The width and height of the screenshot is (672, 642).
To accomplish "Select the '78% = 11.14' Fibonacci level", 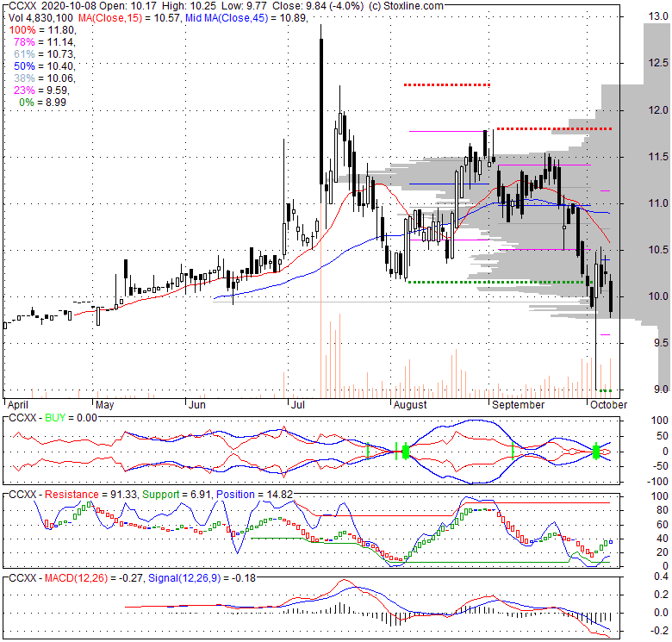I will (44, 42).
